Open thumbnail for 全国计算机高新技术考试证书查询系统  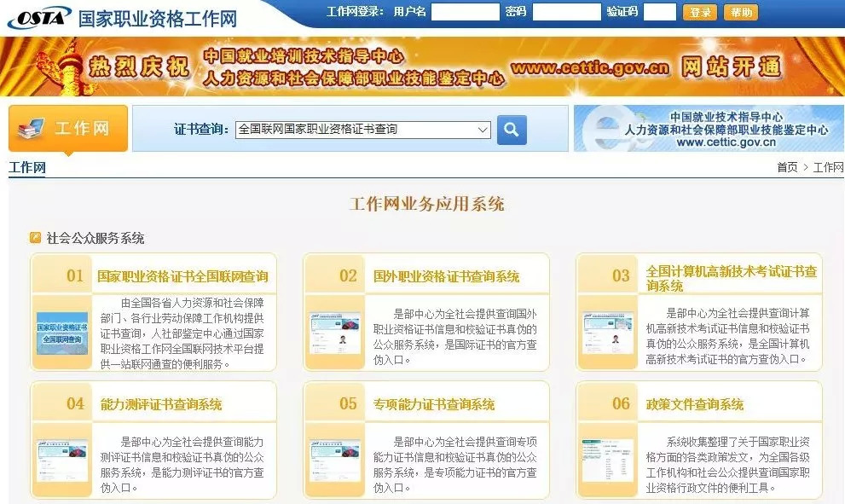click(607, 333)
